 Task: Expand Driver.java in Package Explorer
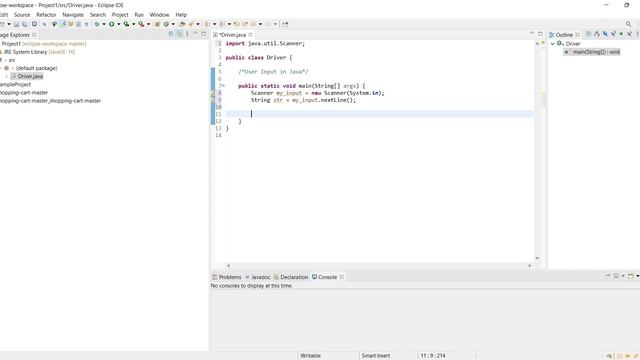(x=7, y=76)
